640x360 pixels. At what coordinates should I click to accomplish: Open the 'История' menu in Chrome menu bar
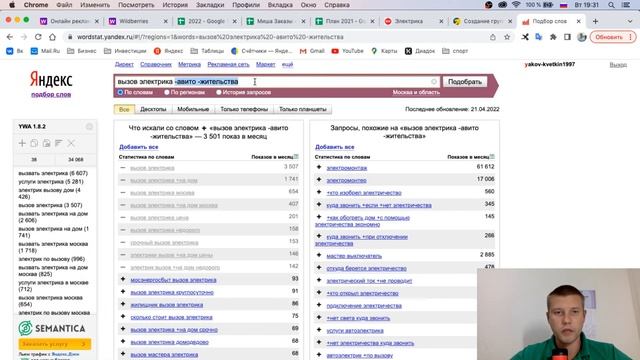pyautogui.click(x=175, y=5)
